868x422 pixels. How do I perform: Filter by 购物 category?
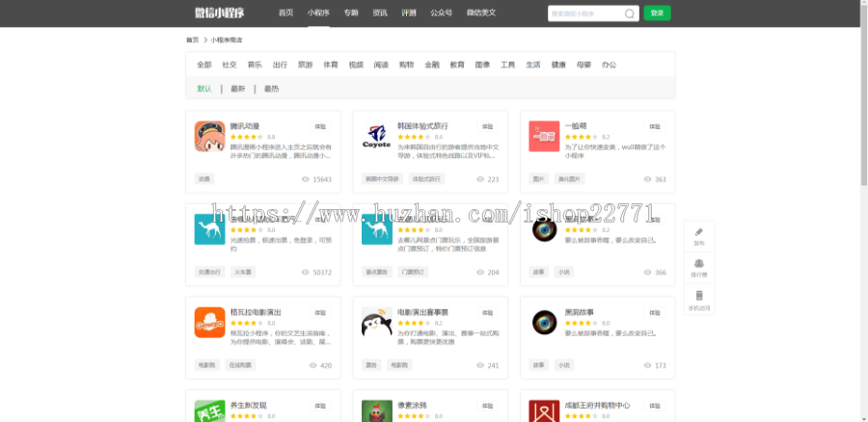point(406,65)
